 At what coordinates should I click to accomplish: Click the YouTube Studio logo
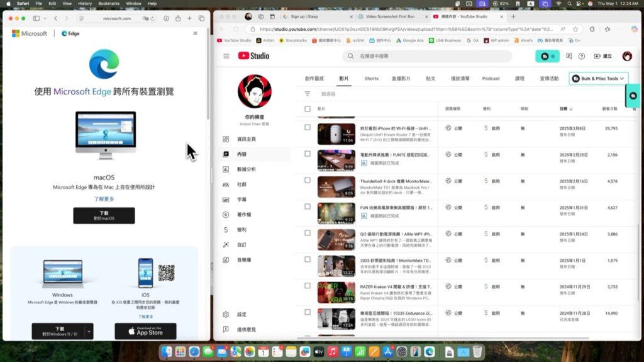click(x=253, y=56)
